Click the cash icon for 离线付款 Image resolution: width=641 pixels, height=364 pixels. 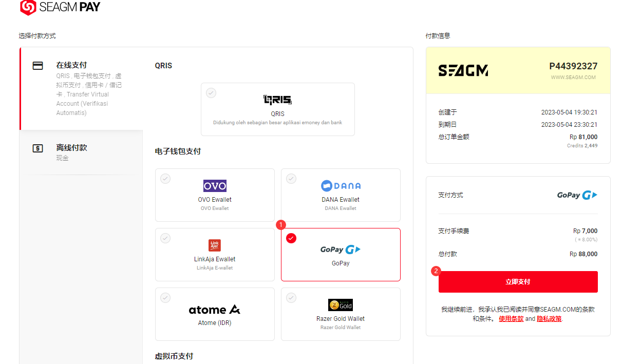(37, 148)
